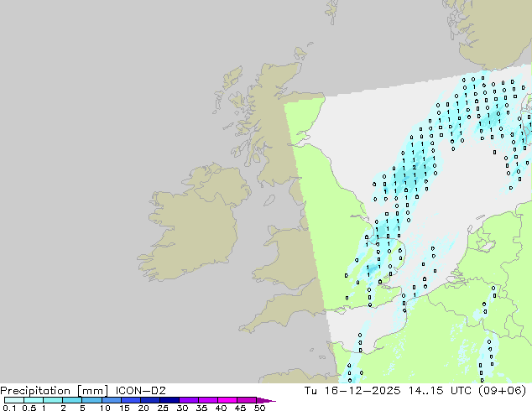Click the 5–10 mm legend color swatch
Image resolution: width=532 pixels, height=411 pixels.
tap(92, 400)
